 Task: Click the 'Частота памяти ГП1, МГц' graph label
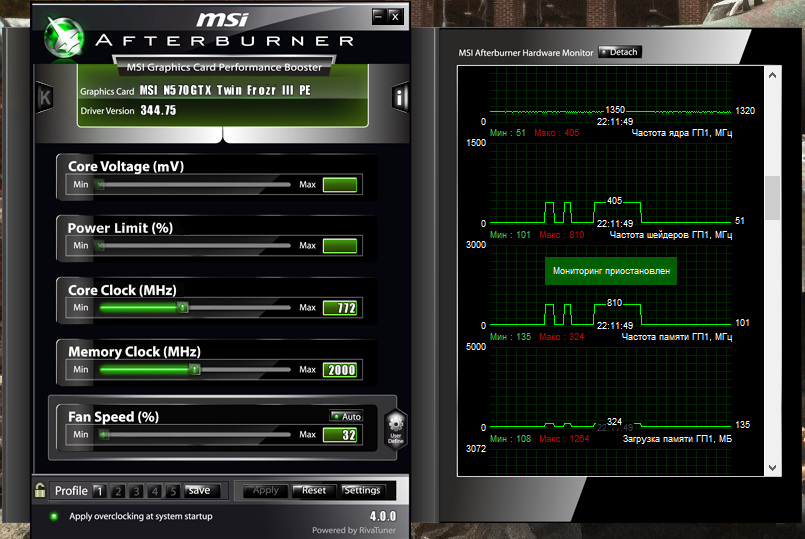[x=677, y=337]
